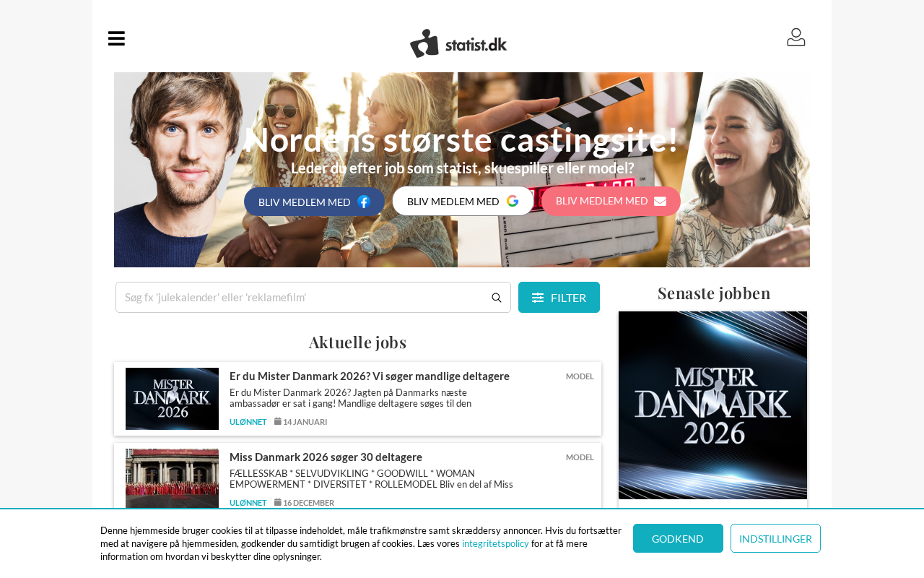Open the FILTER options button
The image size is (924, 578).
559,298
